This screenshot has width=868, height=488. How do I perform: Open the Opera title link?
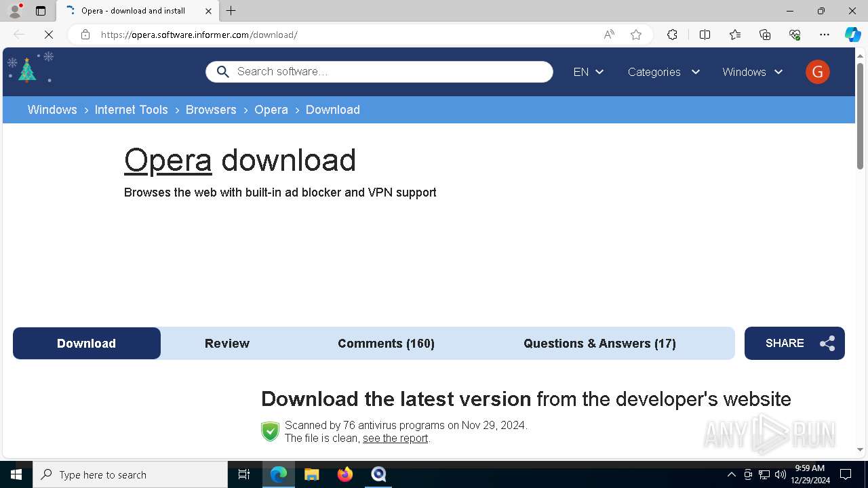(168, 161)
